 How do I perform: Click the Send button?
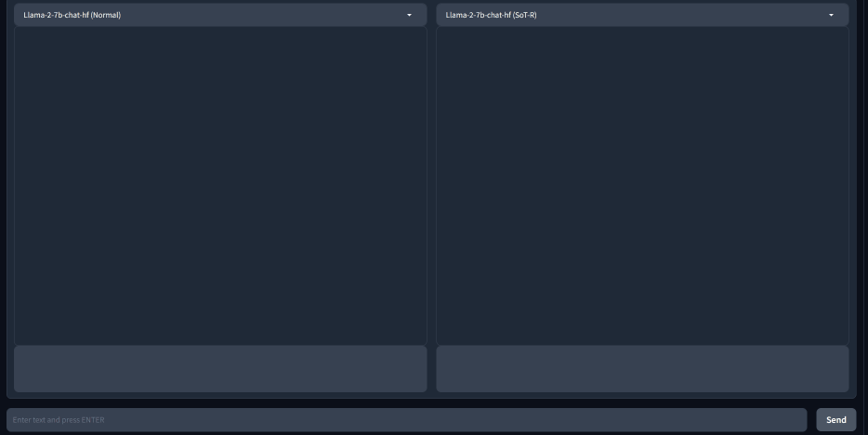[835, 420]
